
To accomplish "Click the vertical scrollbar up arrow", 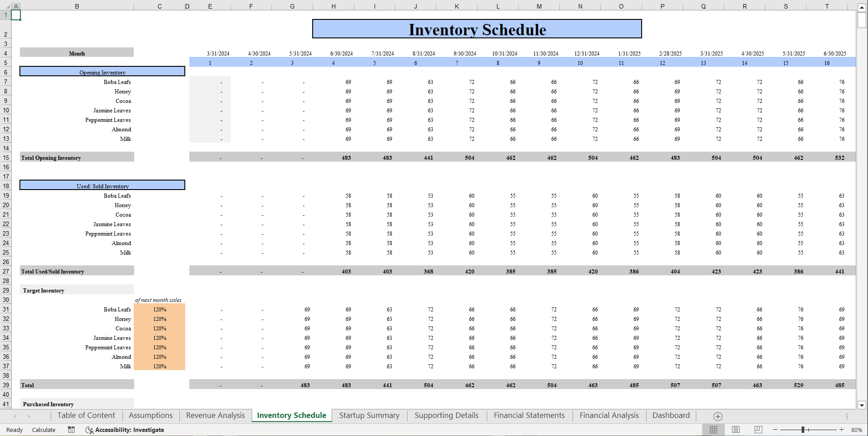I will pos(862,8).
